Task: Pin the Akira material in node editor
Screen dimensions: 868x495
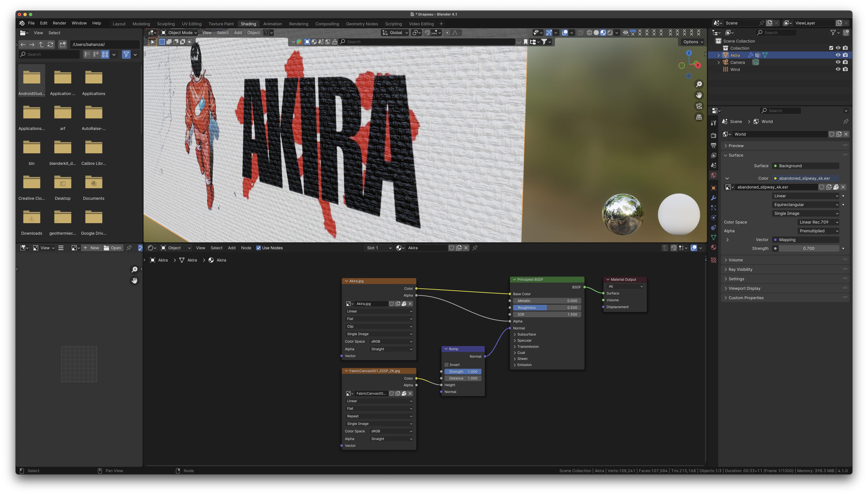Action: [475, 248]
